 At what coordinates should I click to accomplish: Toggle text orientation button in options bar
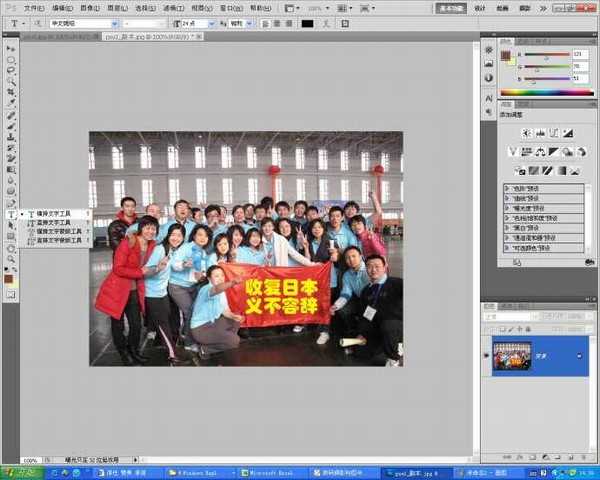tap(37, 23)
